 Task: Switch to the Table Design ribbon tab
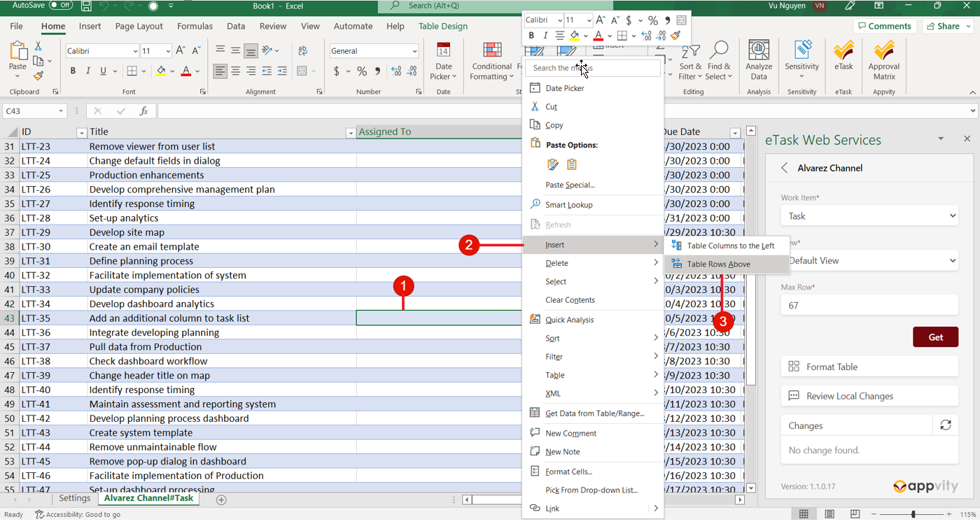tap(442, 27)
